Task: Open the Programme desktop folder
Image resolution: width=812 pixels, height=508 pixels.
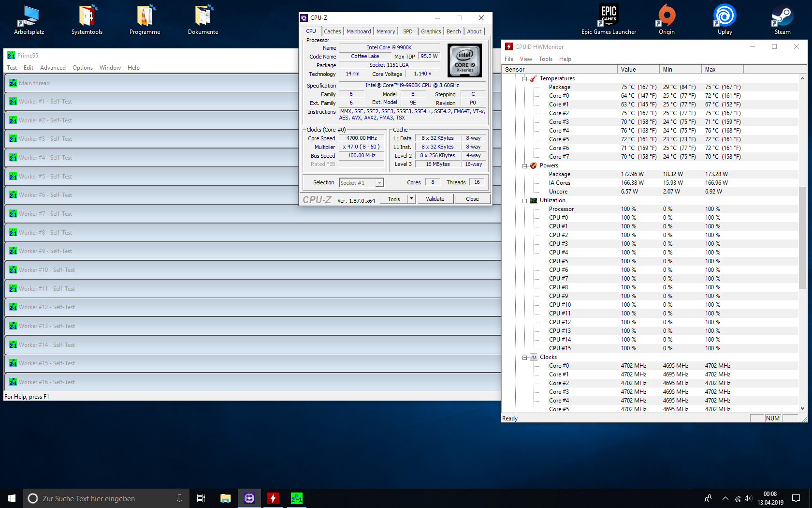Action: click(145, 19)
